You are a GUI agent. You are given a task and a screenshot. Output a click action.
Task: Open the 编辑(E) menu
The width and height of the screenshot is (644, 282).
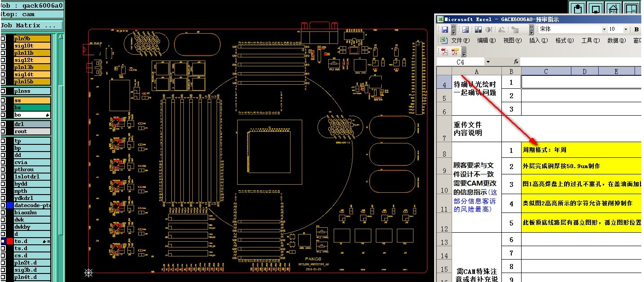[487, 40]
